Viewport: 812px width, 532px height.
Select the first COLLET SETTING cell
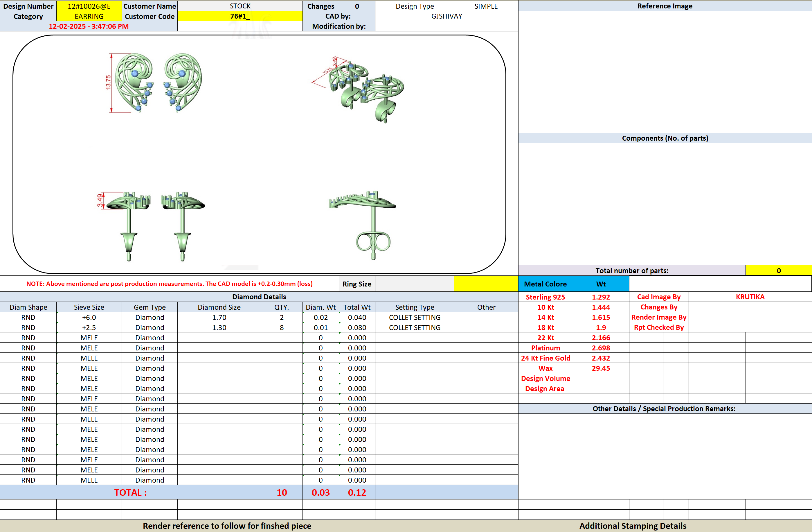415,317
